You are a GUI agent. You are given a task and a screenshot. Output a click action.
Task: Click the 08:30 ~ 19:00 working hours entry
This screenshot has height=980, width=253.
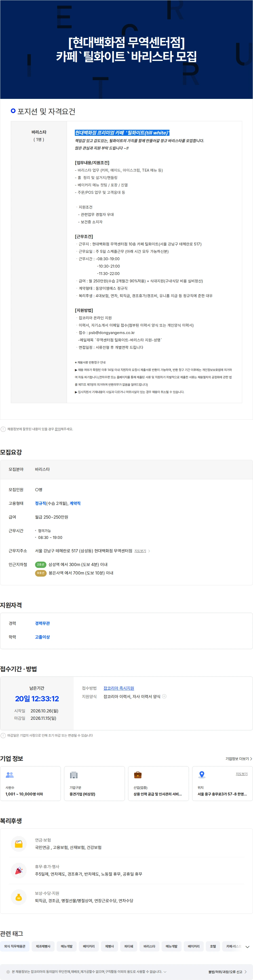coord(50,538)
